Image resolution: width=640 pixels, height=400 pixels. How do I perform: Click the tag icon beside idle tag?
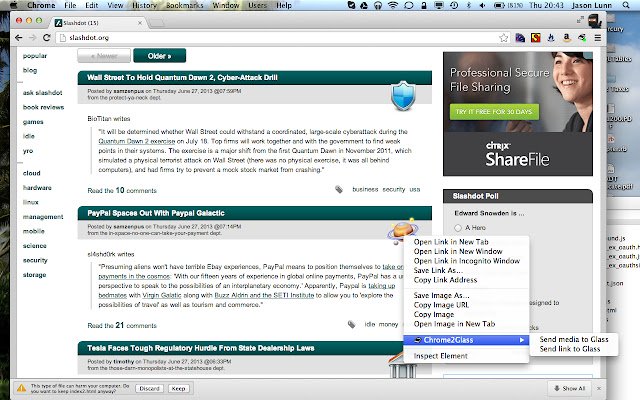[x=351, y=324]
